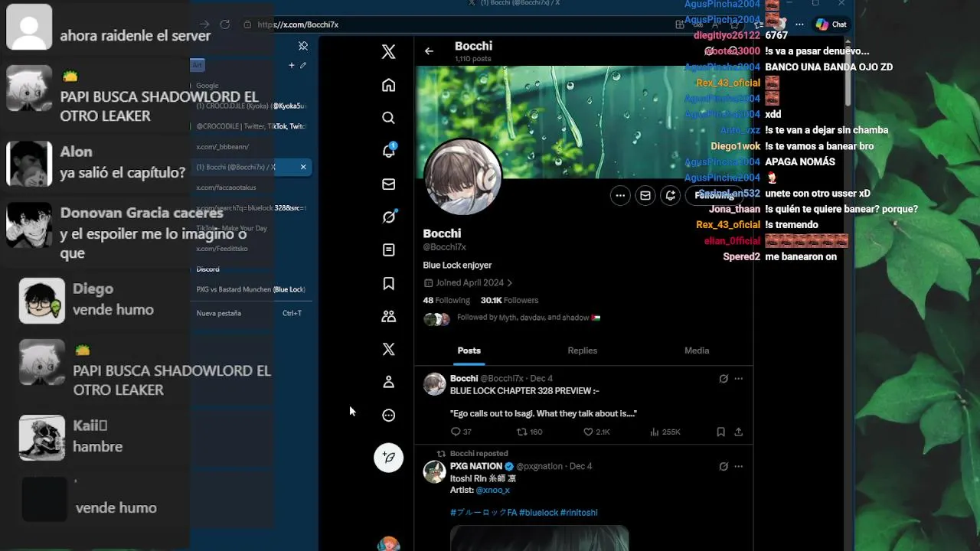Switch to the Media tab

click(x=697, y=350)
